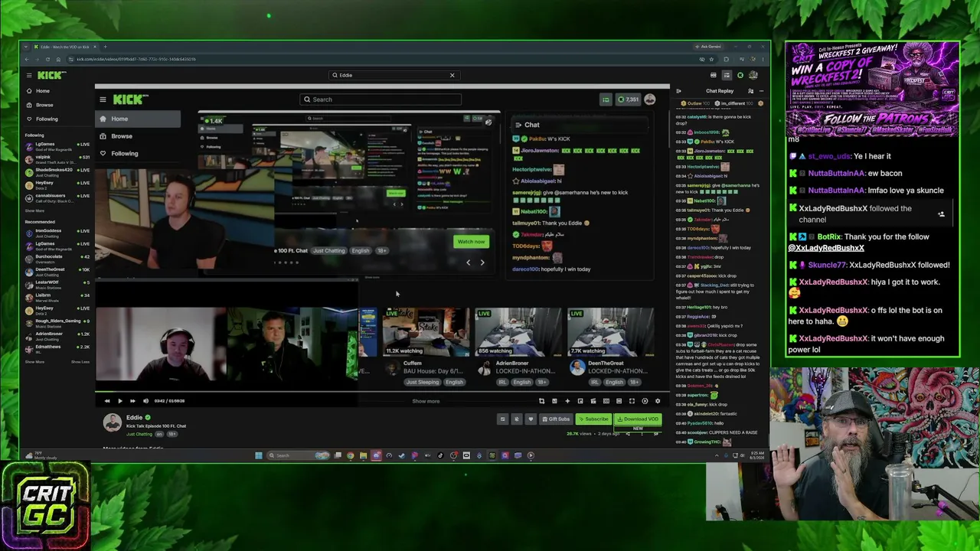Skip forward in the VOD player
Screen dimensions: 980x551
[x=132, y=401]
